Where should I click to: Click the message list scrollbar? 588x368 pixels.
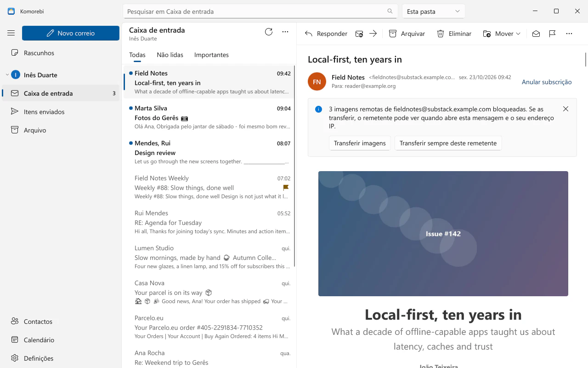[x=295, y=166]
